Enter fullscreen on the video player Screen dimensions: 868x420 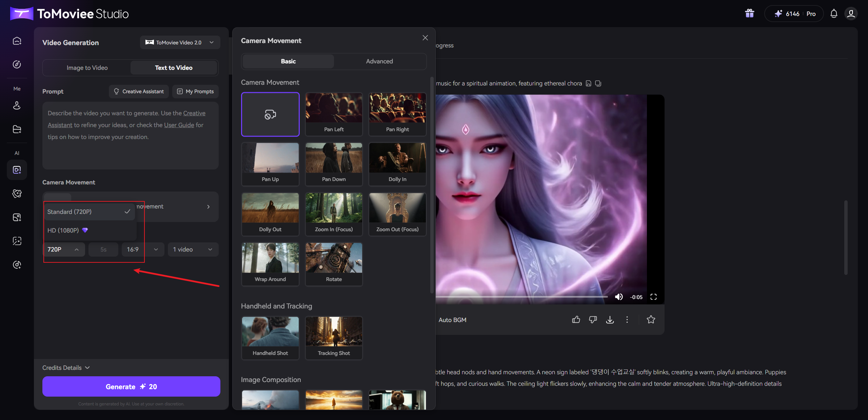(653, 297)
